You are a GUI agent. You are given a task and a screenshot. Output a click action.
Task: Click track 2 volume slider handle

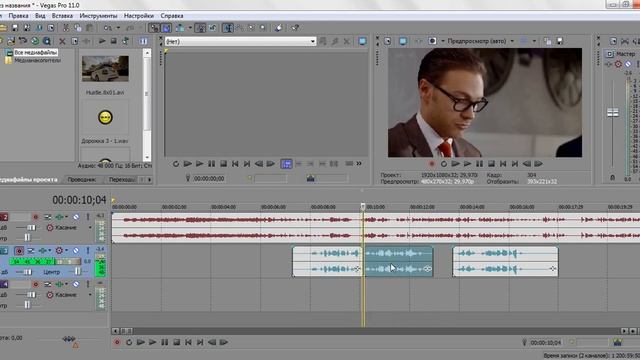(x=31, y=227)
